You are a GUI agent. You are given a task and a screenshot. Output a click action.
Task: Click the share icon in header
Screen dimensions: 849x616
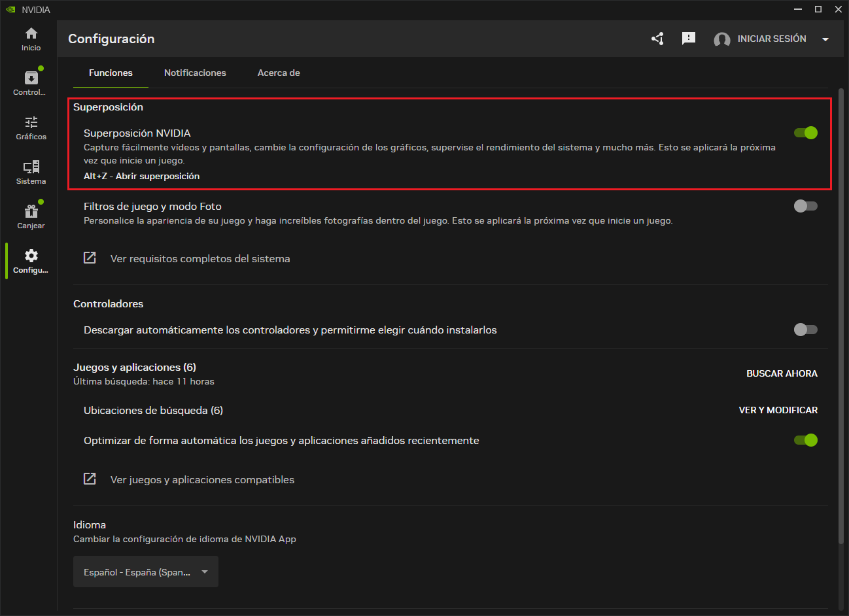(657, 39)
